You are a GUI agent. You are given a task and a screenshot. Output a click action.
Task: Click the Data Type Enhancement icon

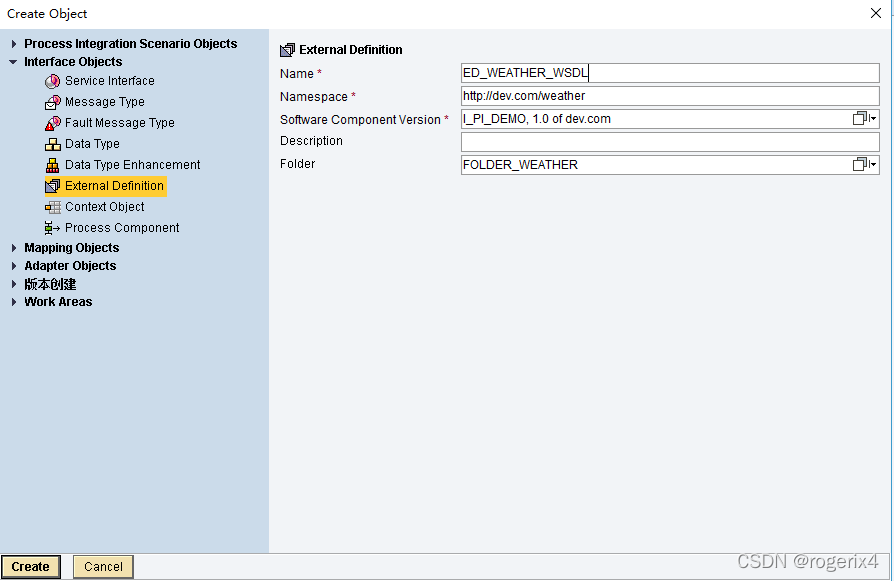[x=53, y=165]
